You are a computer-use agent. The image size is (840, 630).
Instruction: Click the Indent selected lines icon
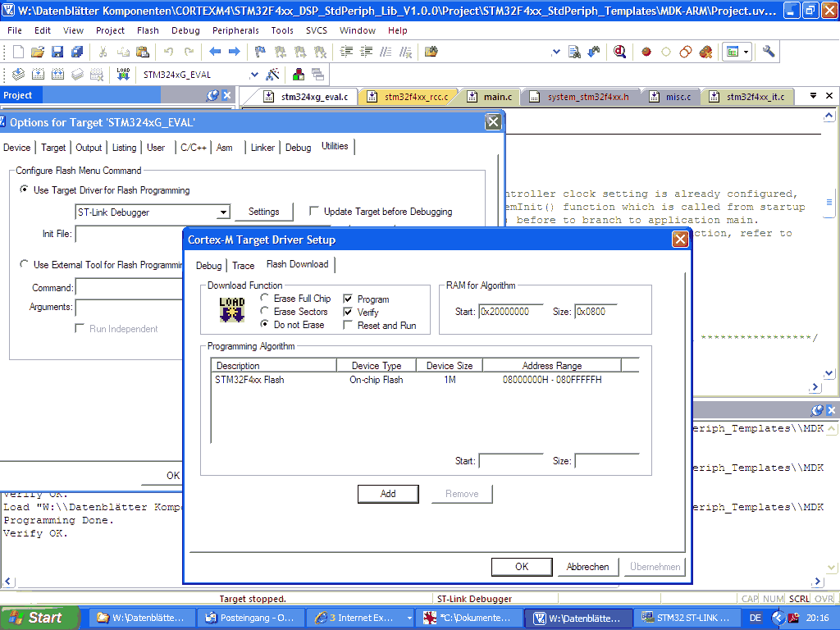pos(347,52)
